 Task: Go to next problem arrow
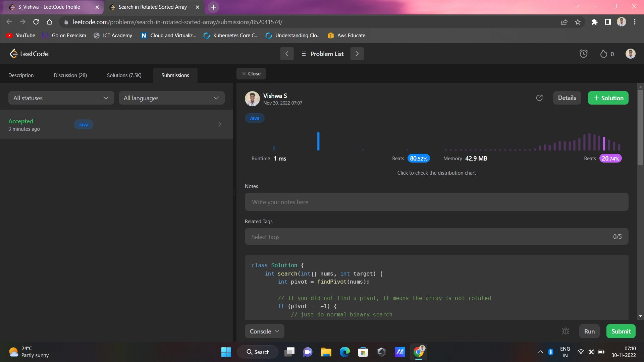[x=357, y=54]
